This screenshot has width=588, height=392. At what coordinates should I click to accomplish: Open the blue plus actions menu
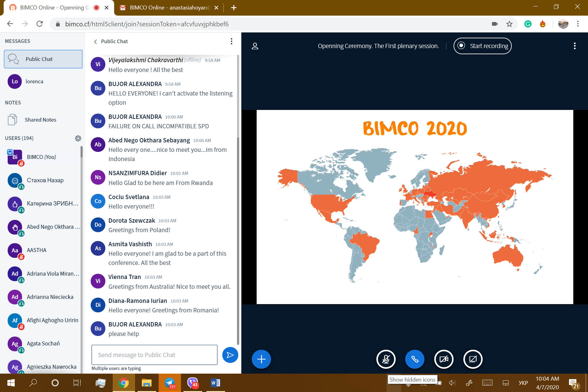point(261,359)
